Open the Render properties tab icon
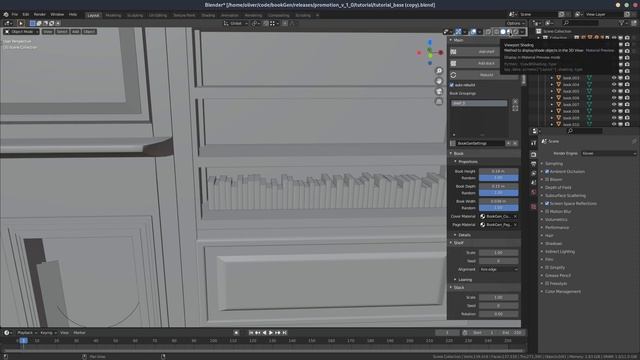The height and width of the screenshot is (360, 640). (x=533, y=155)
